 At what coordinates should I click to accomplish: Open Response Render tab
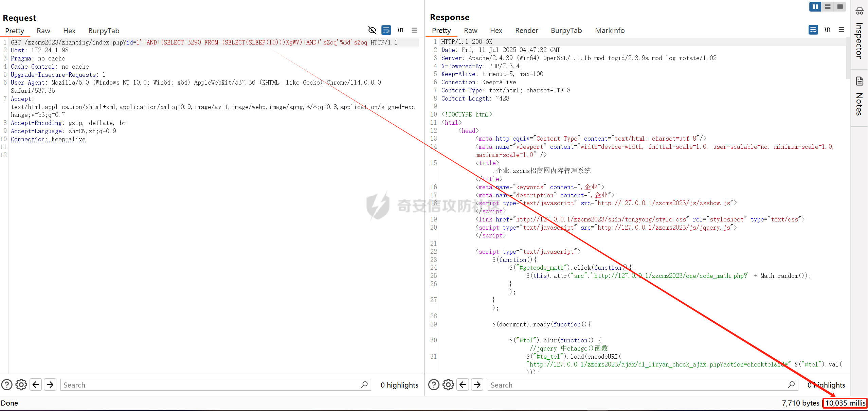tap(527, 31)
